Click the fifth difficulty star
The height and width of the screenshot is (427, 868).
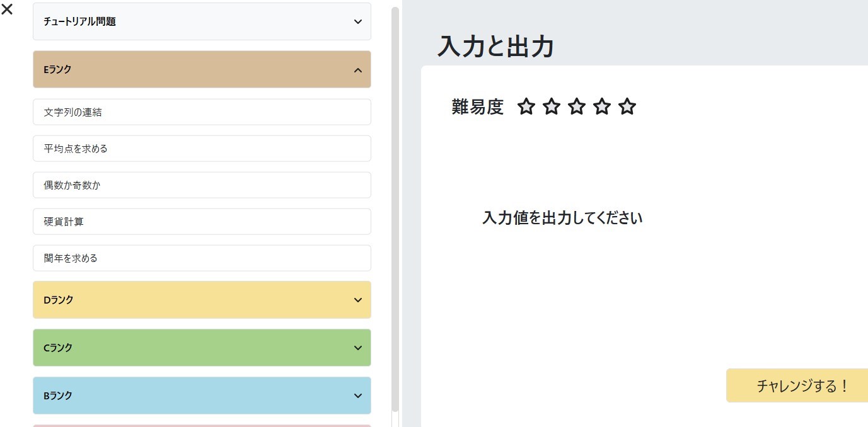click(627, 107)
